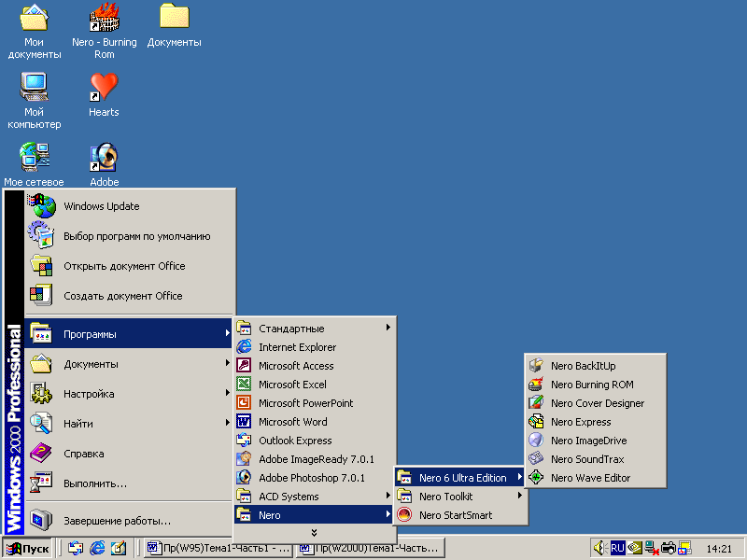The height and width of the screenshot is (560, 747).
Task: Click Outlook Express quick launch icon
Action: click(x=76, y=549)
